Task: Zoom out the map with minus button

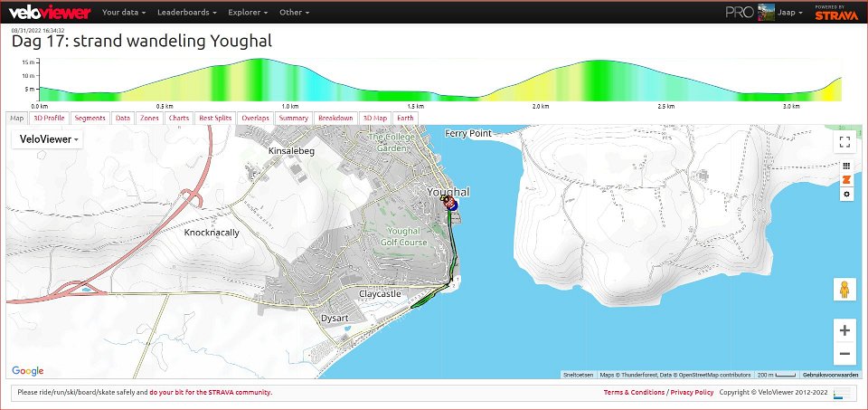Action: [844, 354]
